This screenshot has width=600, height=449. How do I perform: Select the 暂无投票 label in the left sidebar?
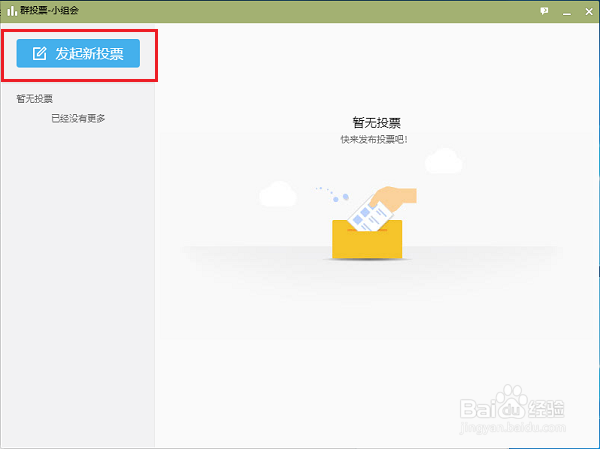click(34, 99)
